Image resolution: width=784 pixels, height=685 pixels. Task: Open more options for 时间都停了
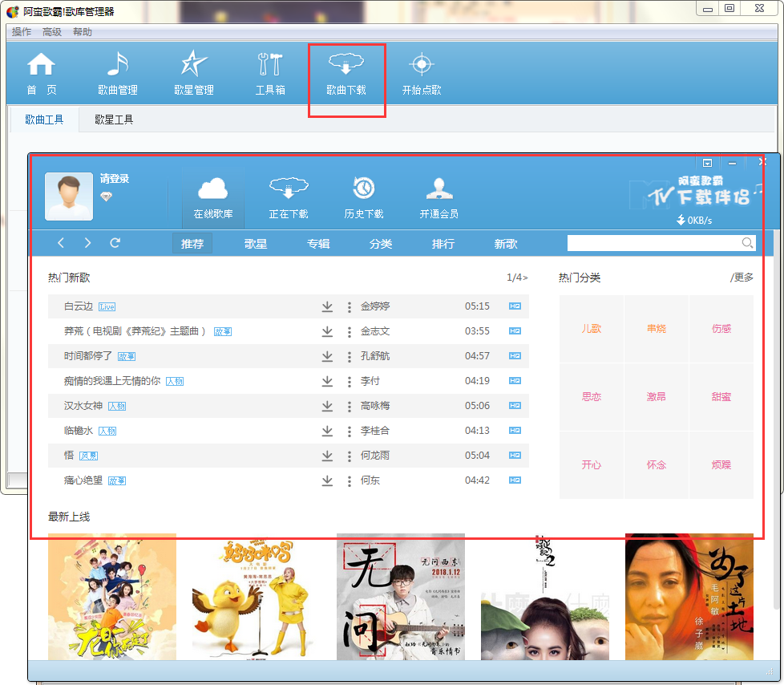[350, 356]
